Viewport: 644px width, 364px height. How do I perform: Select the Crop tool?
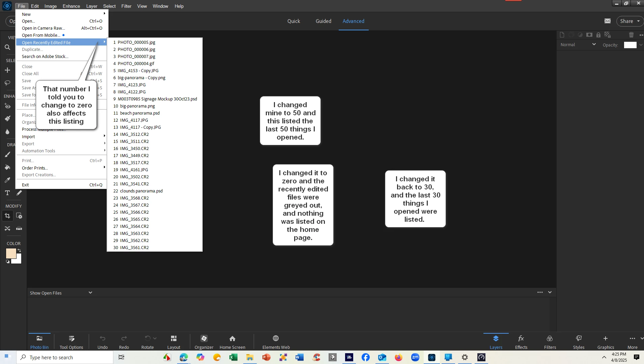(7, 216)
